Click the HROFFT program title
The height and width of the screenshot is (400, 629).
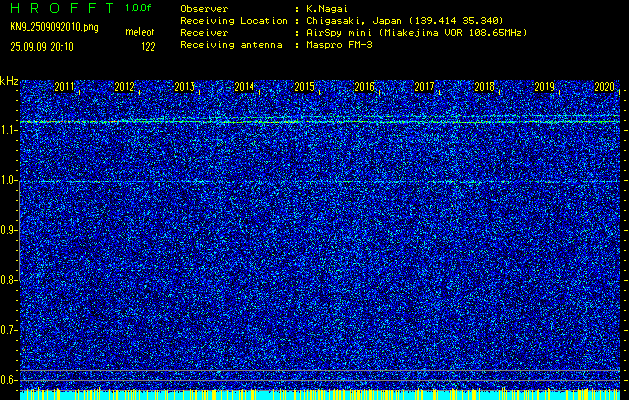[x=62, y=8]
